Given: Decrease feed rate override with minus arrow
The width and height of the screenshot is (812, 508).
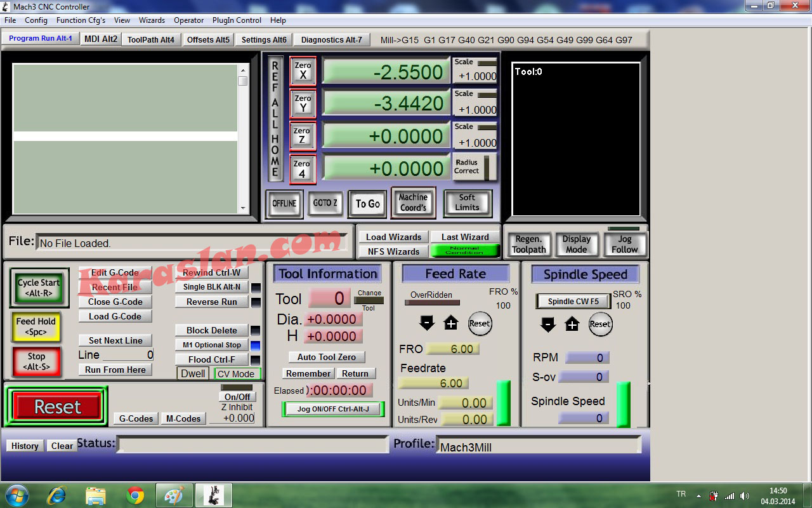Looking at the screenshot, I should 427,324.
